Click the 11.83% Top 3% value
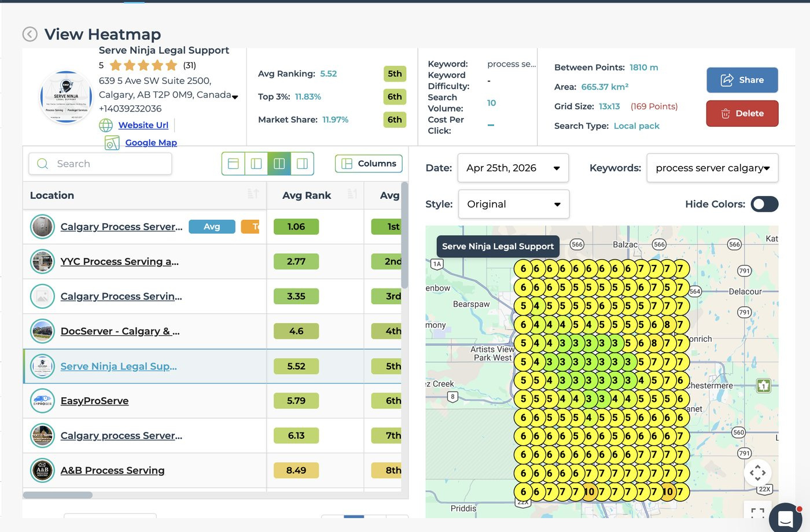This screenshot has width=810, height=532. [x=308, y=97]
